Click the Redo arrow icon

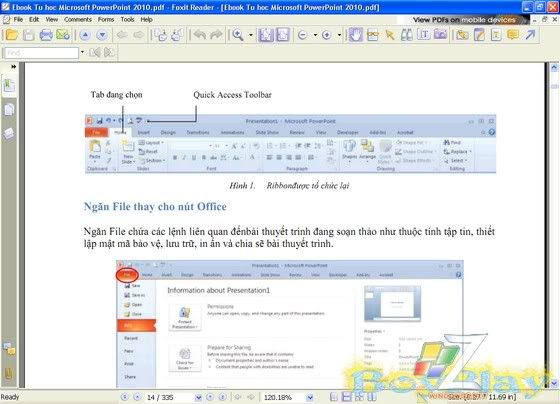pyautogui.click(x=216, y=35)
